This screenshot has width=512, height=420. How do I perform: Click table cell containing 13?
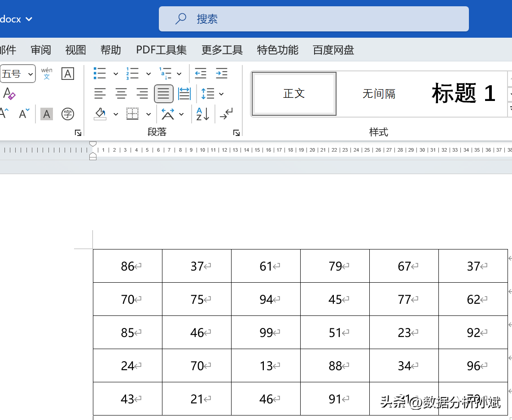[266, 366]
